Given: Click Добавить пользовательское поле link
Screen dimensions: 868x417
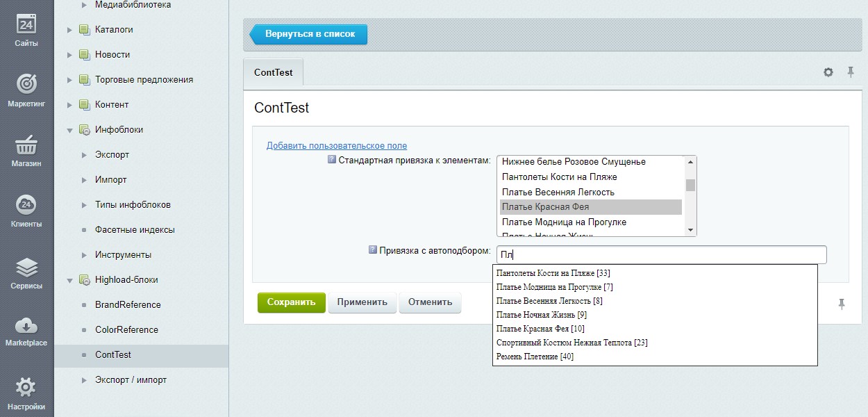Looking at the screenshot, I should 337,145.
